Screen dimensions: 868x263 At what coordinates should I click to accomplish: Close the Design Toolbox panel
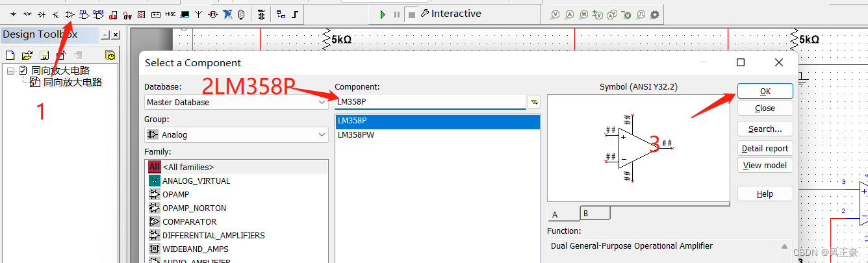click(x=116, y=34)
